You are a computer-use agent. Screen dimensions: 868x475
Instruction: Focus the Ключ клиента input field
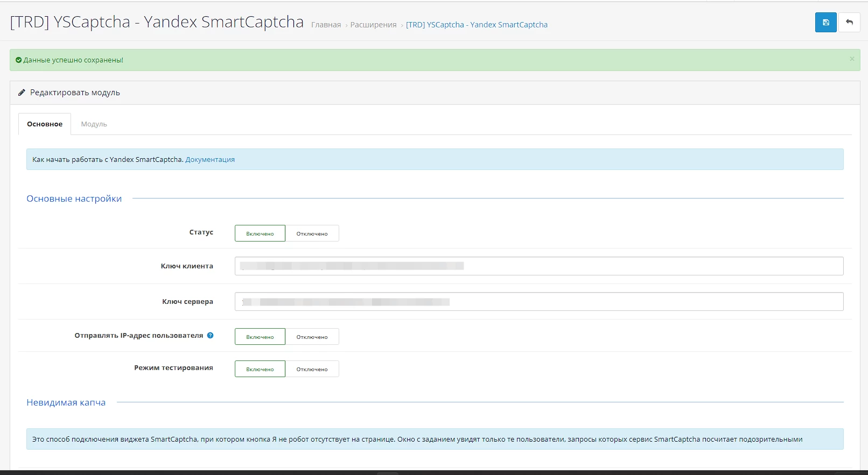click(x=539, y=266)
